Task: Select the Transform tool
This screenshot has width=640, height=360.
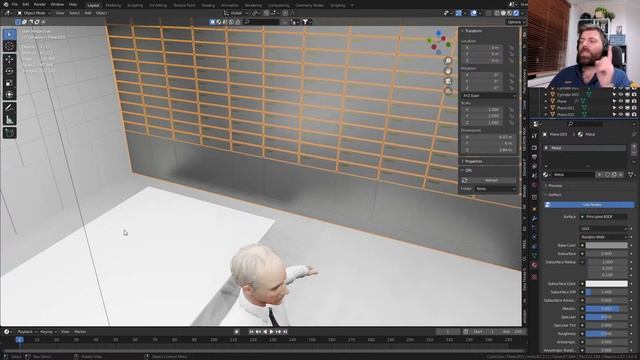Action: 9,95
